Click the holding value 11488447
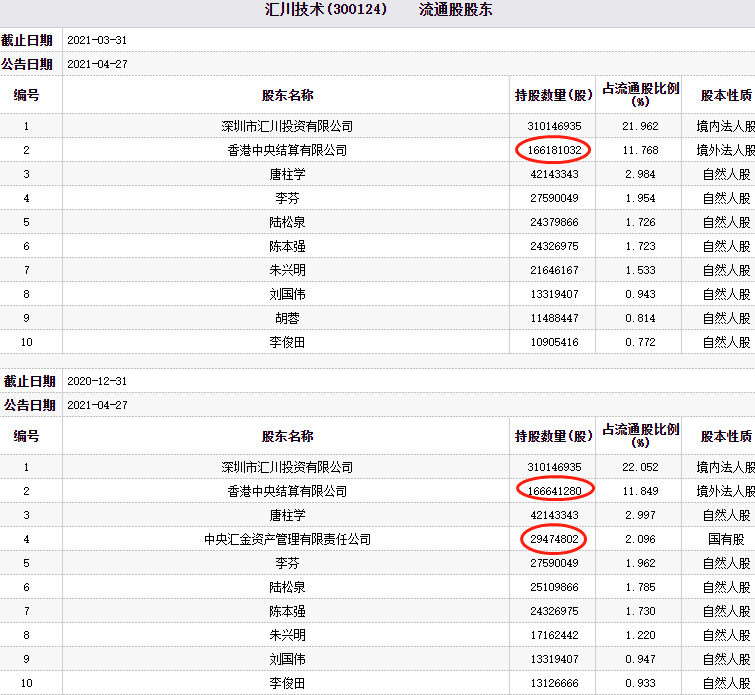 point(554,318)
